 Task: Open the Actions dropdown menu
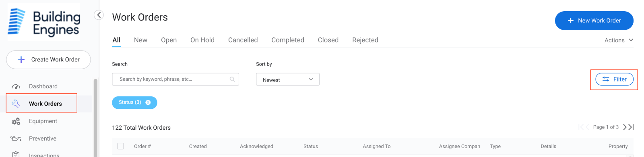click(619, 40)
